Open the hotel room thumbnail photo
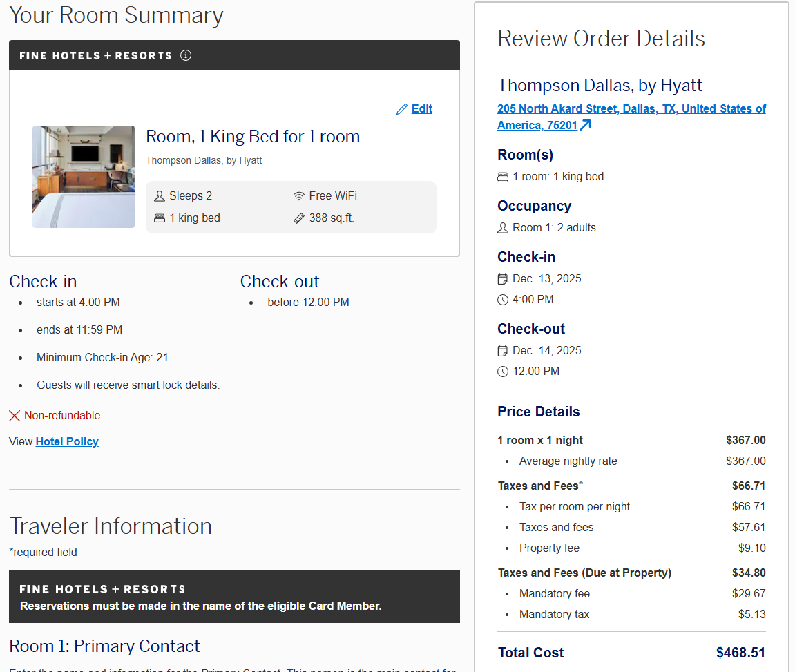 (x=84, y=177)
